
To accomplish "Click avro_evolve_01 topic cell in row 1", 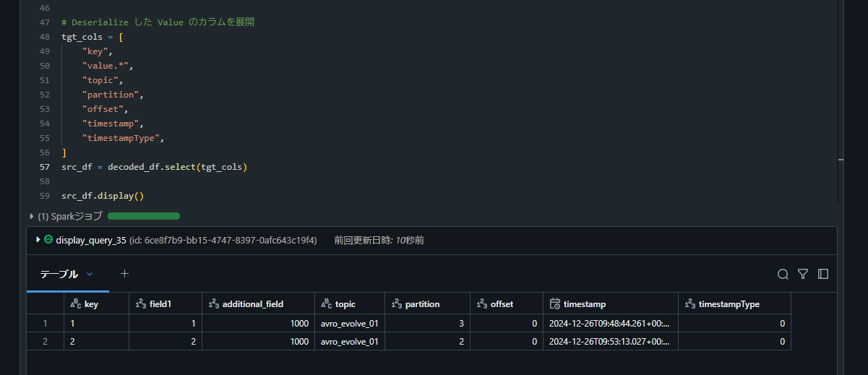I will 350,323.
